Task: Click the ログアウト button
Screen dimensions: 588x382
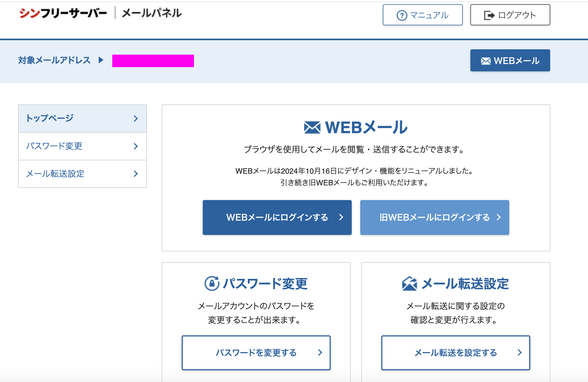Action: point(510,15)
